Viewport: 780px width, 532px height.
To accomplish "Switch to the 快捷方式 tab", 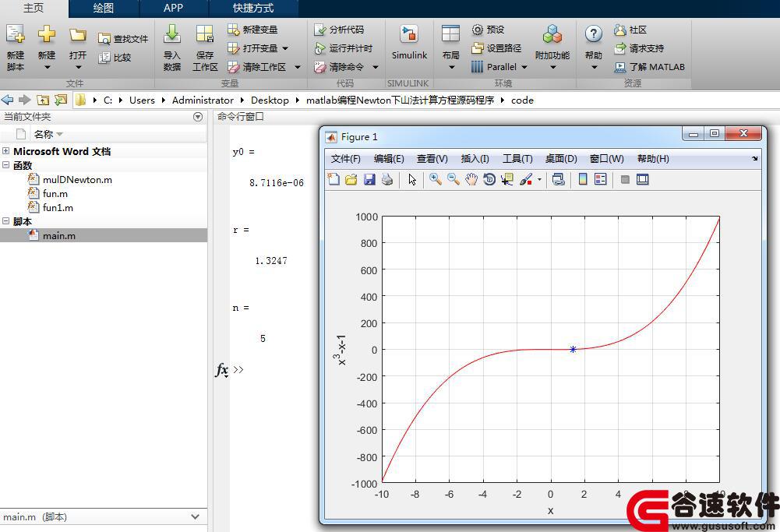I will pos(253,8).
